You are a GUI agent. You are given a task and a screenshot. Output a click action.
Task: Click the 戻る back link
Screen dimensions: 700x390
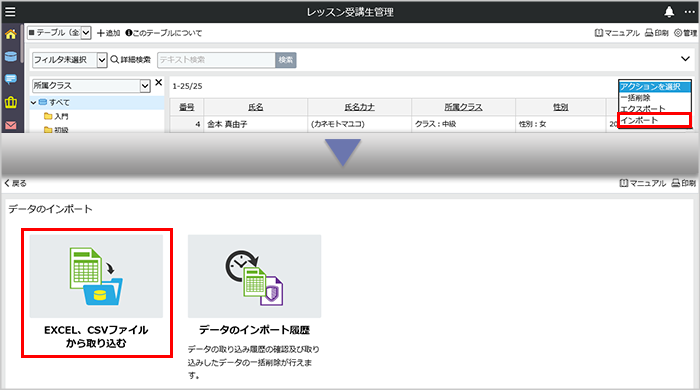tap(15, 183)
